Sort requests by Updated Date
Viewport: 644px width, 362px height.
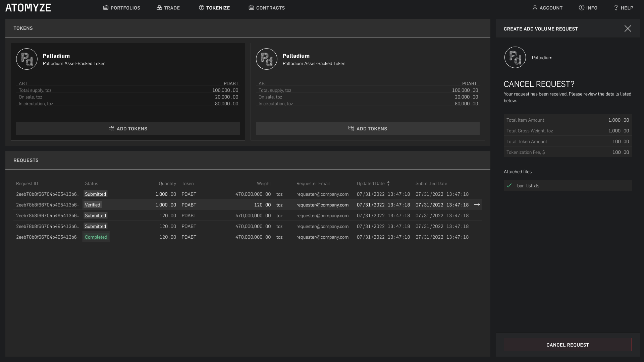(388, 183)
